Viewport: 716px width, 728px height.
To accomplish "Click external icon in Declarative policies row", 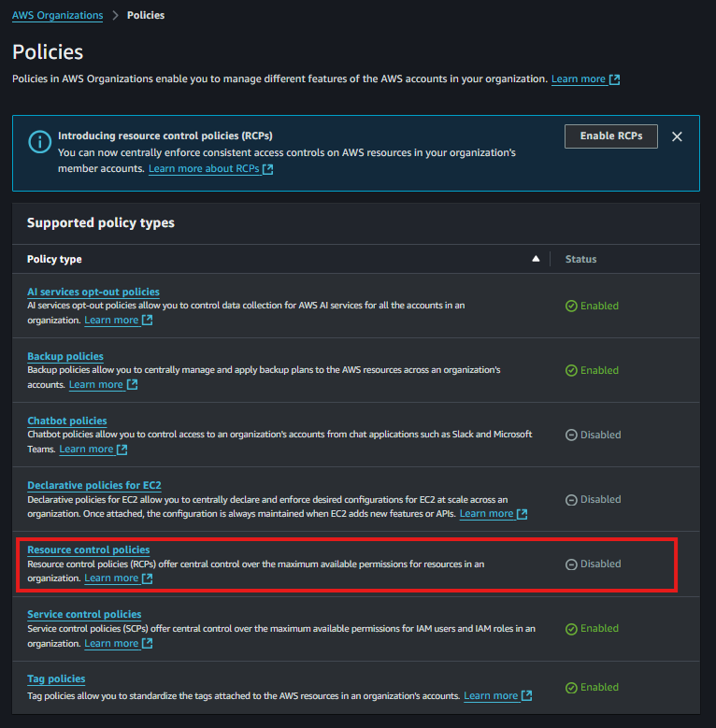I will [522, 514].
